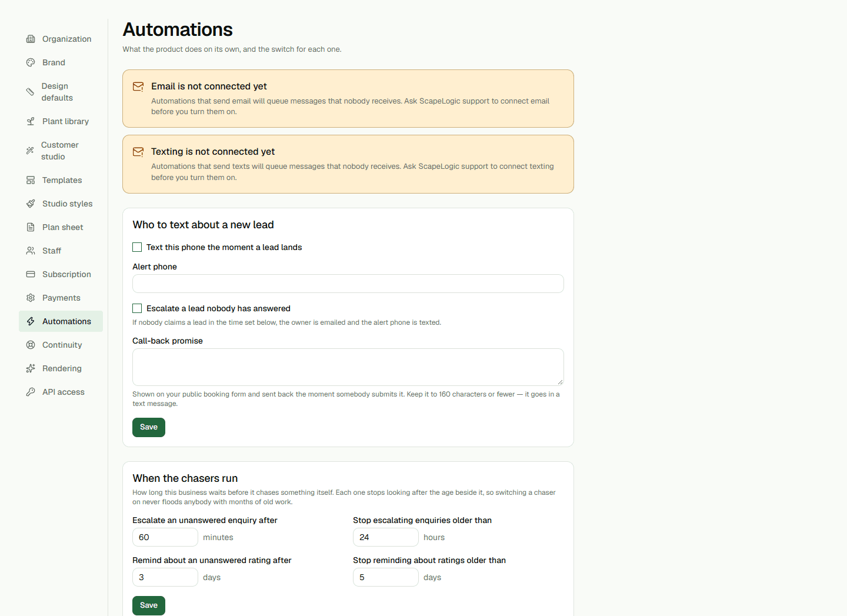Click the Staff people icon

(31, 251)
